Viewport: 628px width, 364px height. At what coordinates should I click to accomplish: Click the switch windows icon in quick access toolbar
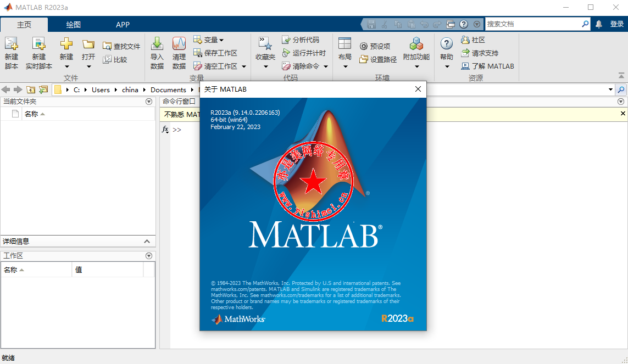pos(451,24)
